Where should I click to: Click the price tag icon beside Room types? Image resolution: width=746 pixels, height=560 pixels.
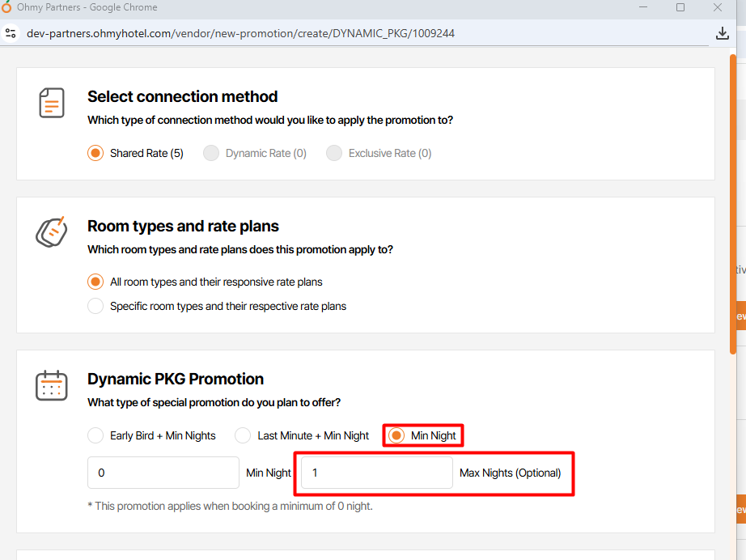click(51, 232)
